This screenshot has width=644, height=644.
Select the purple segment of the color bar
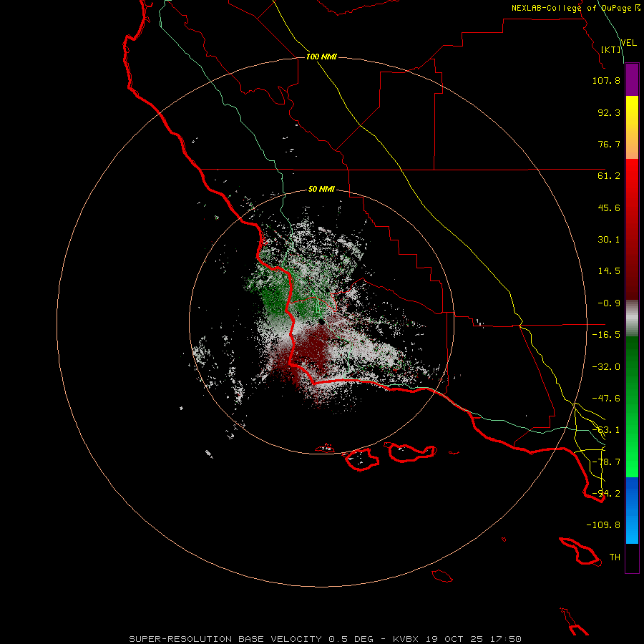(632, 79)
